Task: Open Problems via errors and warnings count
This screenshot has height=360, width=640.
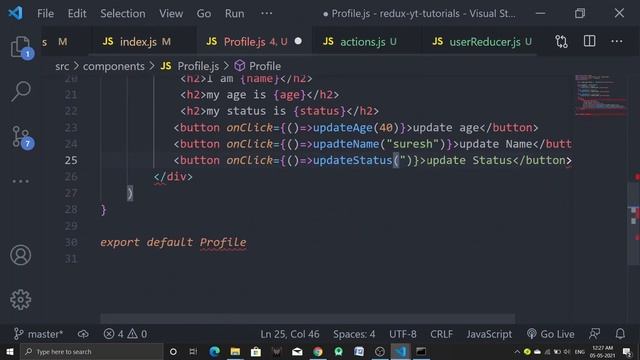Action: point(125,334)
